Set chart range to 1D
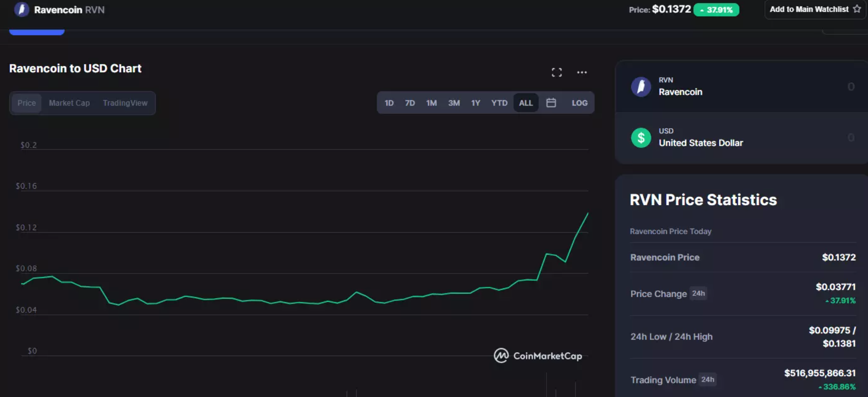This screenshot has height=397, width=868. click(389, 103)
